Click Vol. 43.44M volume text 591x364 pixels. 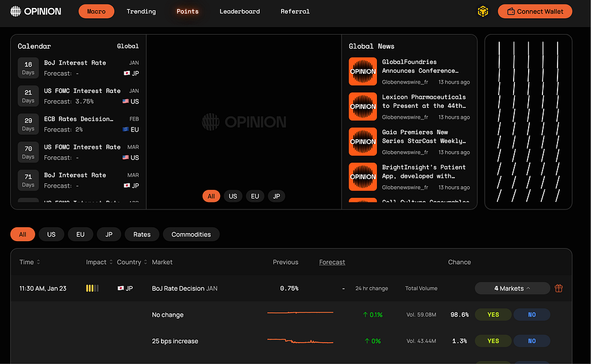[421, 341]
